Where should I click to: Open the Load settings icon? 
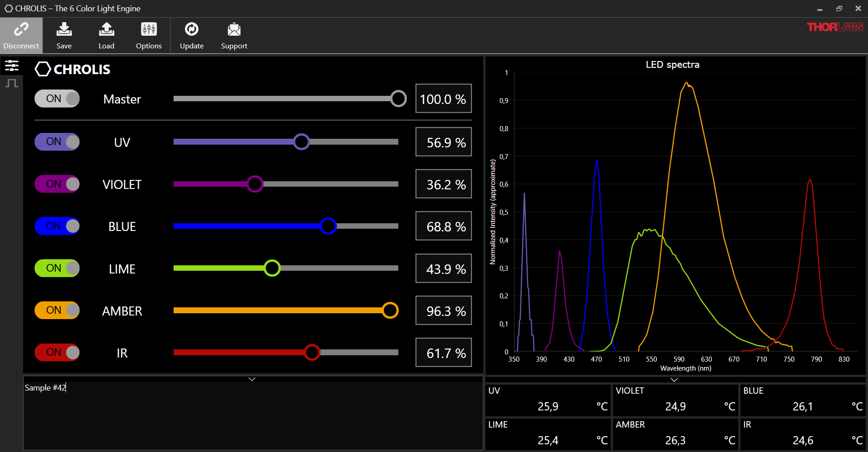point(106,30)
